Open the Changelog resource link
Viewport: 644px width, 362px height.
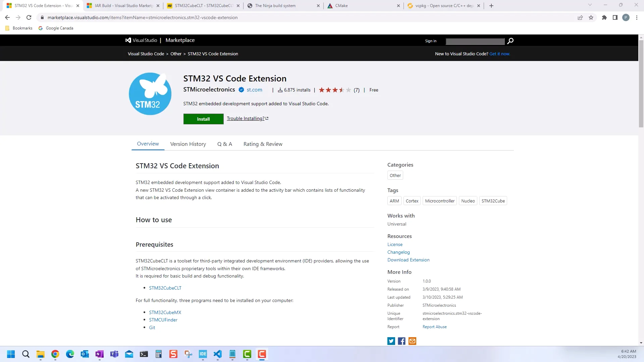(398, 252)
